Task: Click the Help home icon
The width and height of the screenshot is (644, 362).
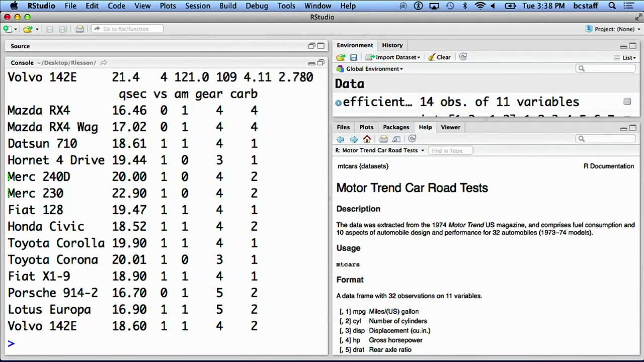Action: click(x=367, y=139)
